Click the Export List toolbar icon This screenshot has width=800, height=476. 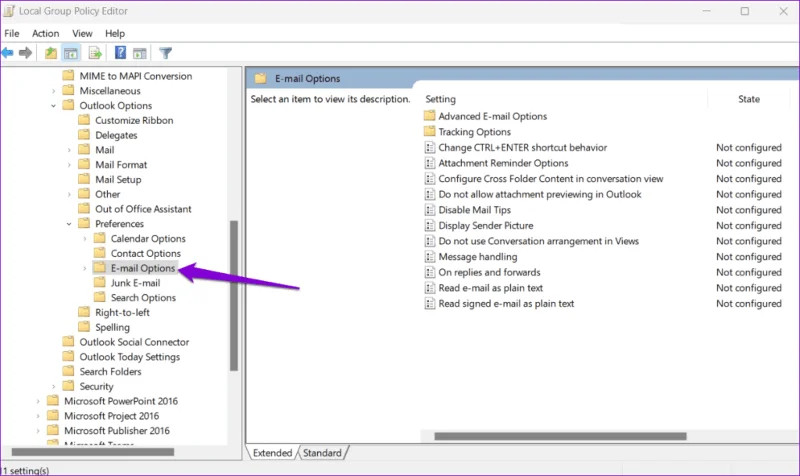click(x=95, y=53)
